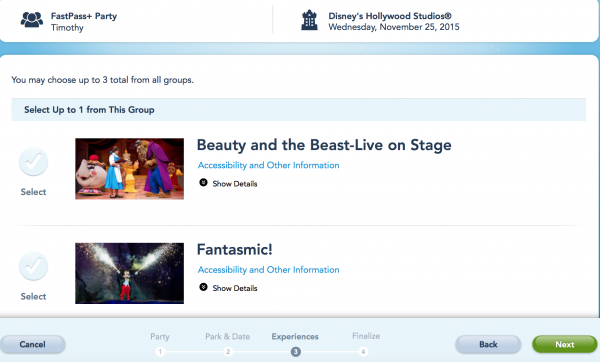Jump to the Party step label
This screenshot has width=600, height=362.
tap(160, 336)
